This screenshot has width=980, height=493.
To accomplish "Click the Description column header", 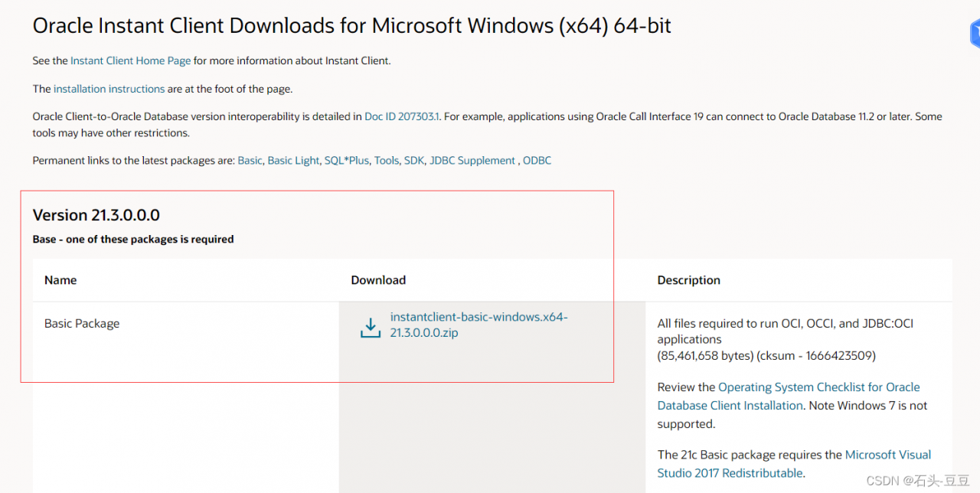I will [689, 280].
